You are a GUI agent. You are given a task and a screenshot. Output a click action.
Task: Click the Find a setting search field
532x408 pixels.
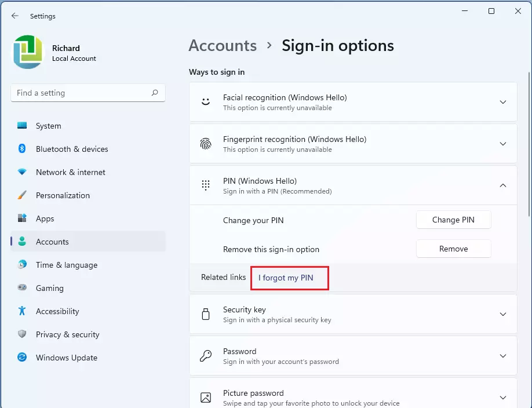click(x=81, y=93)
